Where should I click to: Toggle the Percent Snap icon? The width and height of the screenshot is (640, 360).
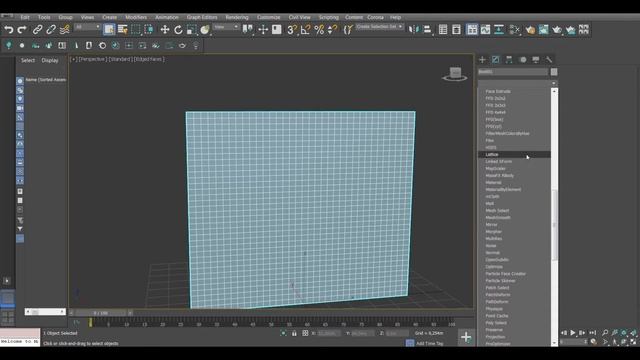pyautogui.click(x=319, y=29)
